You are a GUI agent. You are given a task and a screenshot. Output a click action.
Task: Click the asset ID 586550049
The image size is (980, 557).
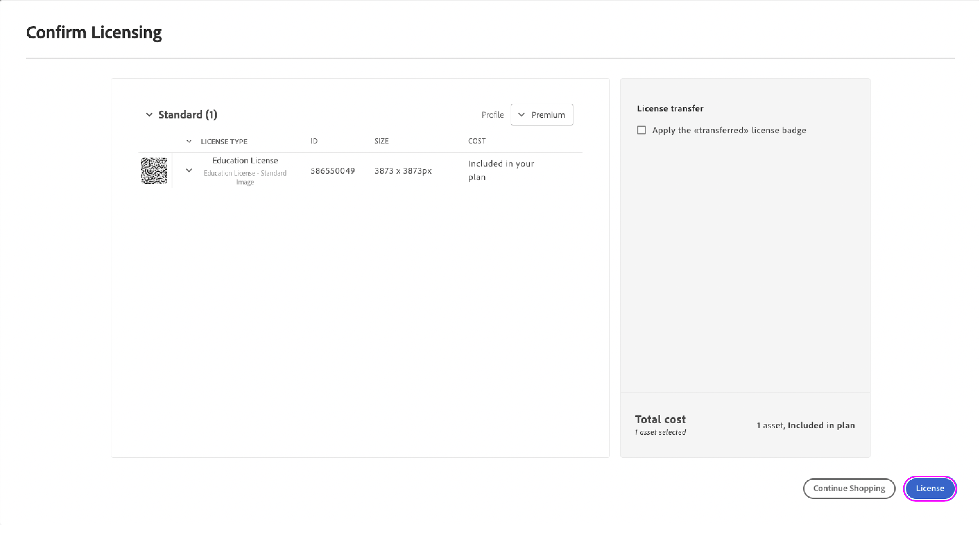332,171
